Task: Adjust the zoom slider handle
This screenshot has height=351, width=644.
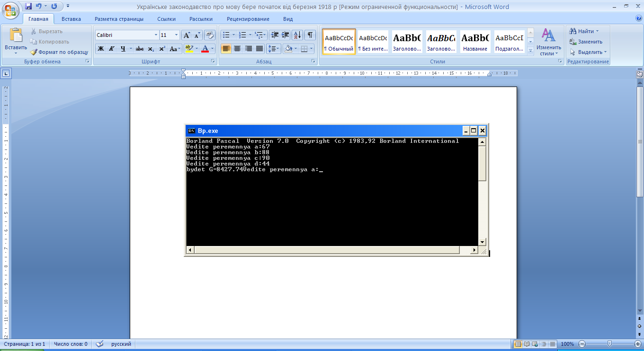Action: (609, 344)
